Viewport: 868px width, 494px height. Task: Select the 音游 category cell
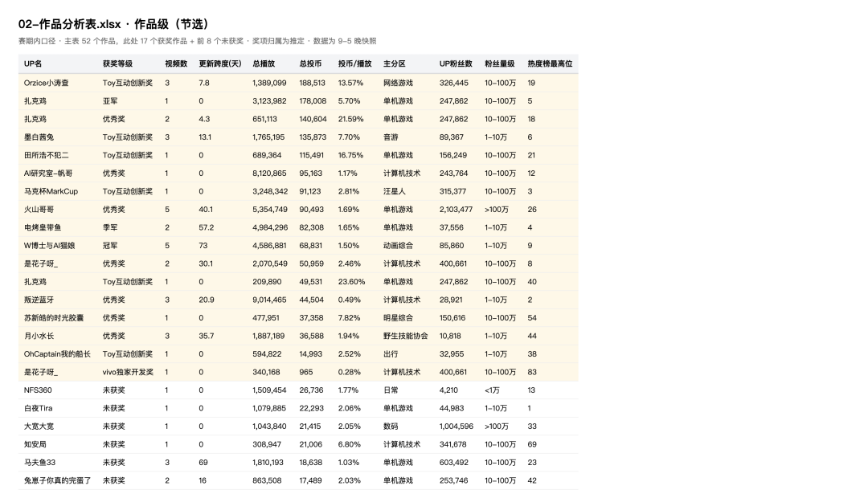tap(391, 137)
